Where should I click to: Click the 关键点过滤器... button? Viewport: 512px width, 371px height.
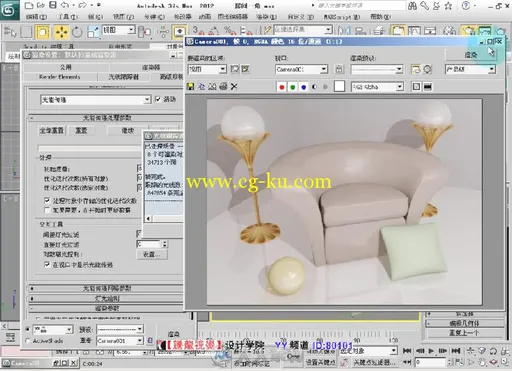374,362
